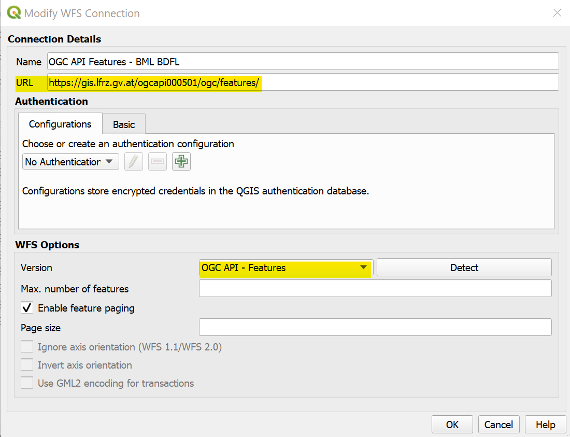
Task: Toggle Enable feature paging checkbox
Action: [27, 308]
